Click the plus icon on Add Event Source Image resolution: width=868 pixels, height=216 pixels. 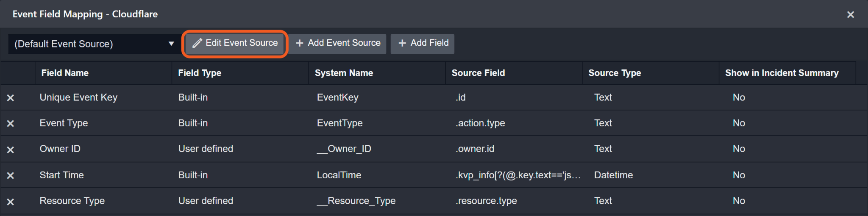click(x=300, y=43)
